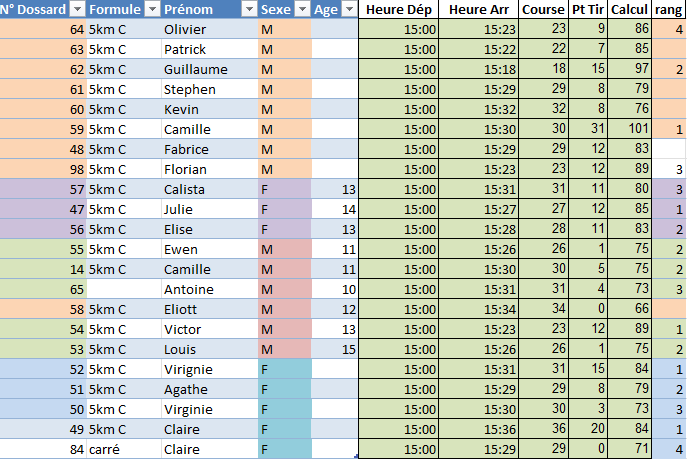Viewport: 687px width, 459px height.
Task: Select the Calcul value 101 cell
Action: click(630, 129)
